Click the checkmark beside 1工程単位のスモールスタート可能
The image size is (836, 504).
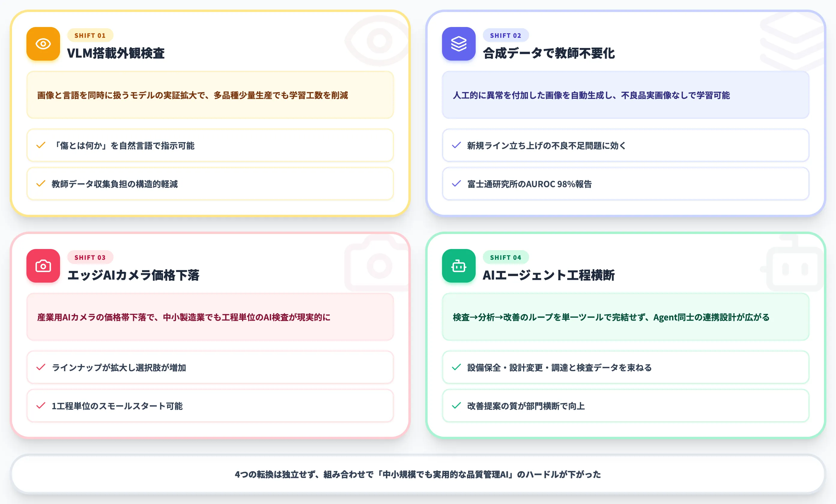point(41,406)
